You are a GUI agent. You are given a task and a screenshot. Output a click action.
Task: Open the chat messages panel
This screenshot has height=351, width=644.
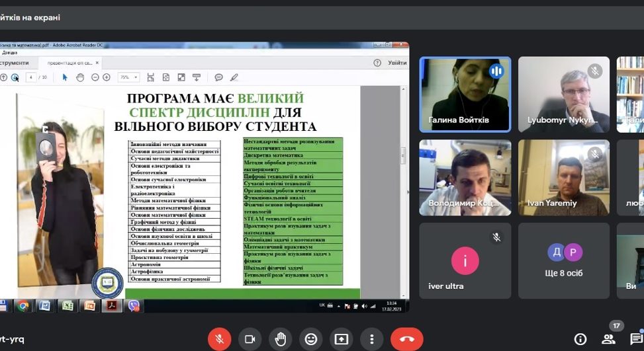click(x=635, y=339)
